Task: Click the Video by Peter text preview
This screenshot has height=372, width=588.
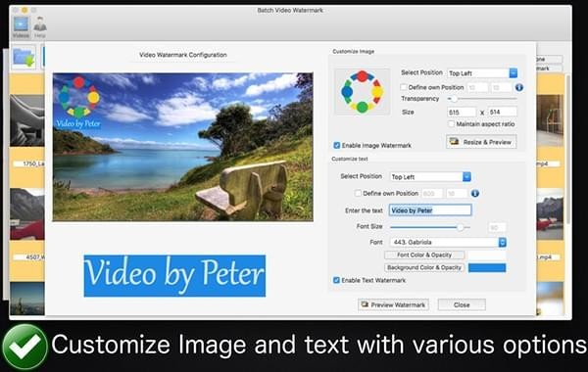Action: pos(174,276)
